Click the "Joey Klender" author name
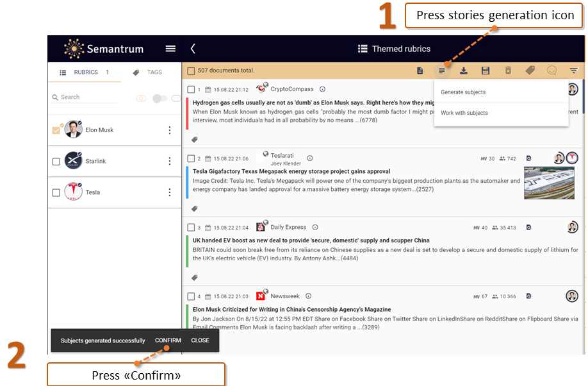The image size is (588, 386). click(x=286, y=164)
